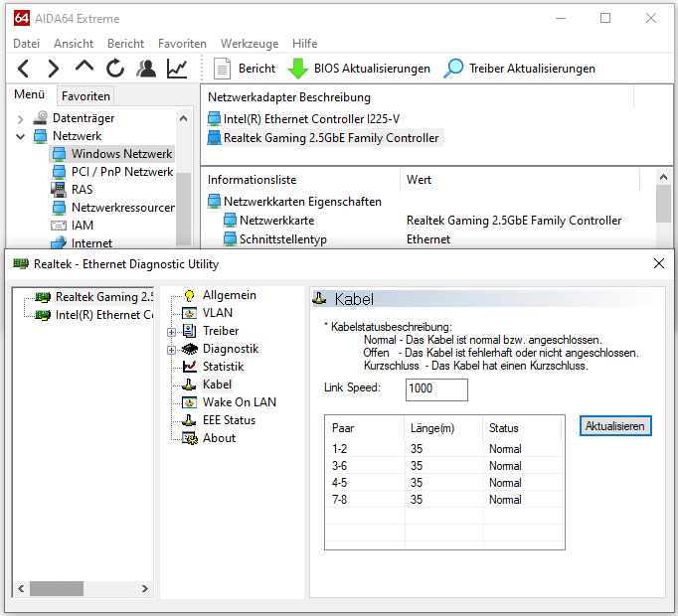
Task: Expand the Diagnostik tree node
Action: 172,350
